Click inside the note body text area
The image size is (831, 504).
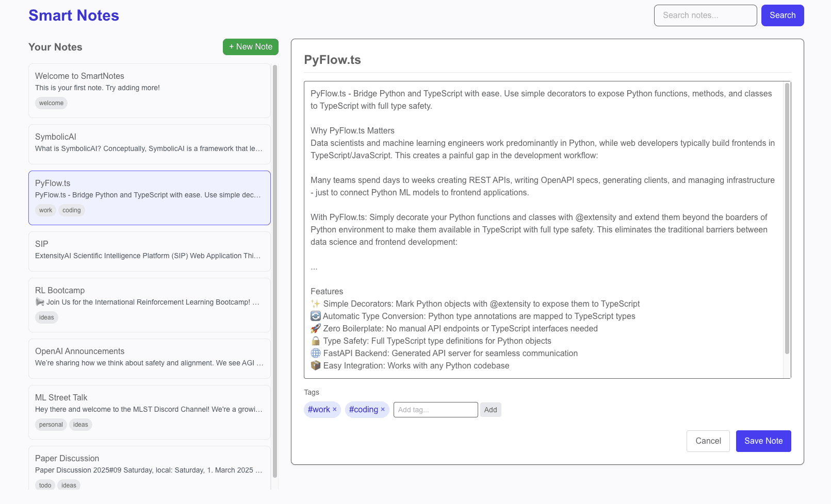coord(544,230)
